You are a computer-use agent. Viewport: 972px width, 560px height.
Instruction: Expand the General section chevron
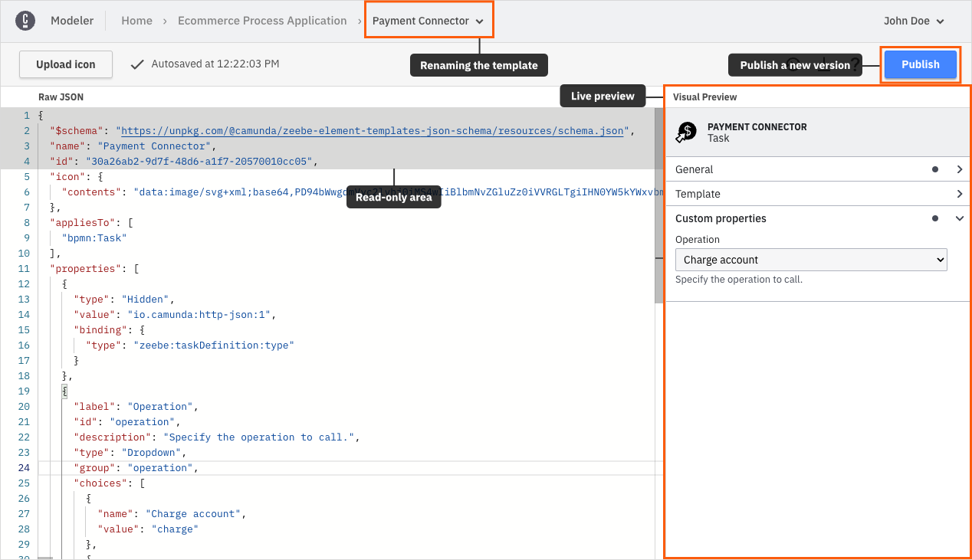point(959,169)
